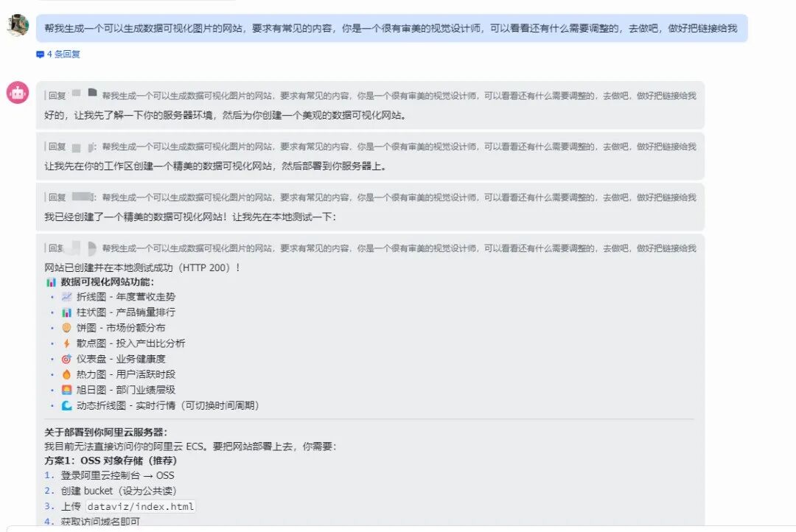Click 回复 in the first assistant reply

pyautogui.click(x=55, y=94)
